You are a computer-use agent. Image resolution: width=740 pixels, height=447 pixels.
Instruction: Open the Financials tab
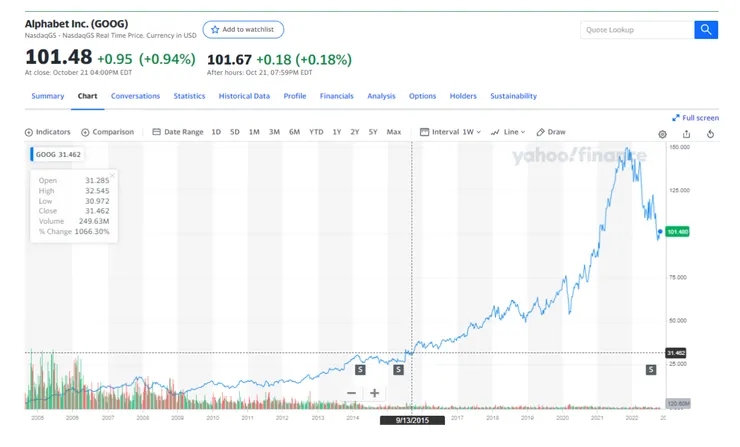point(336,96)
